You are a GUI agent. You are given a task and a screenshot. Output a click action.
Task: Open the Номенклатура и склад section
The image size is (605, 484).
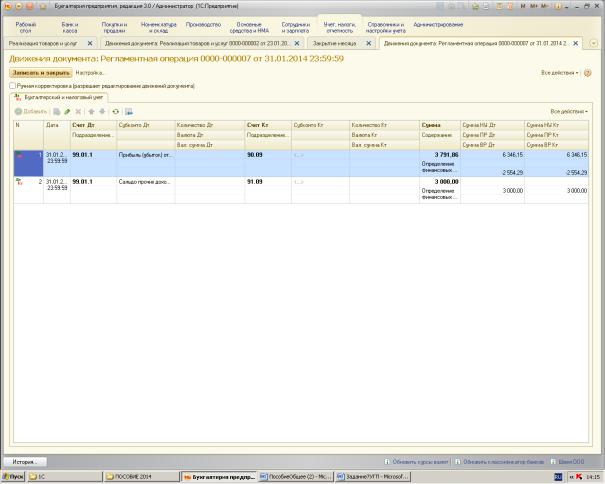pyautogui.click(x=159, y=27)
